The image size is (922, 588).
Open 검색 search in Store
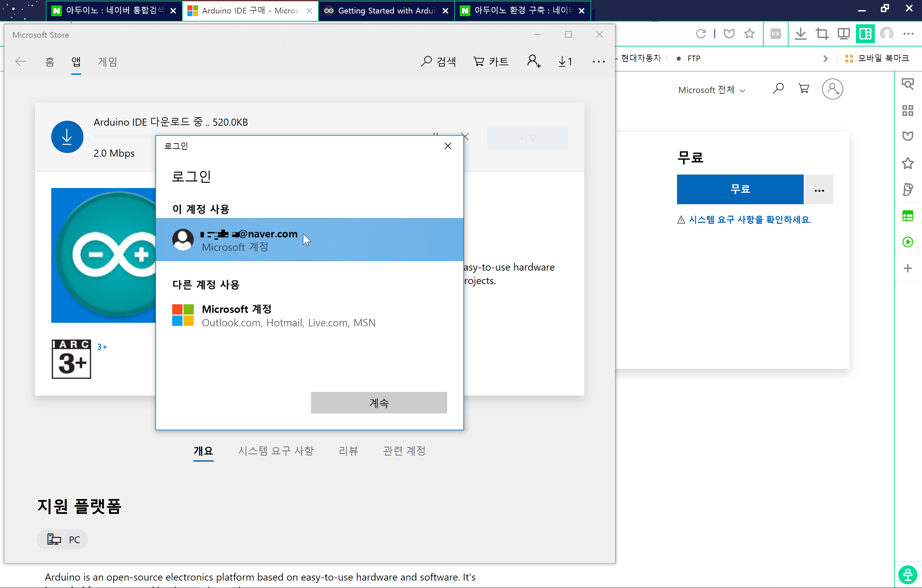pyautogui.click(x=438, y=62)
